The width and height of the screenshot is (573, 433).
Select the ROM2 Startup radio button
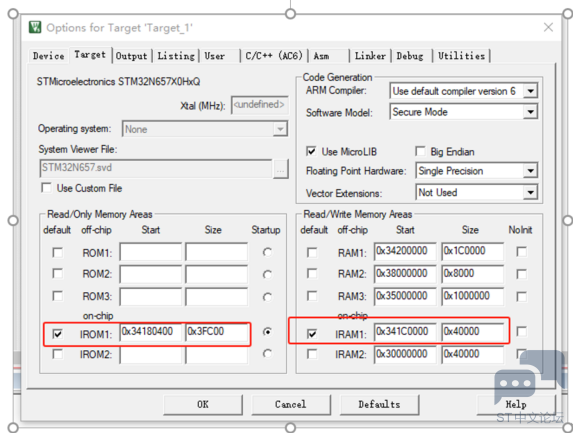(x=267, y=274)
